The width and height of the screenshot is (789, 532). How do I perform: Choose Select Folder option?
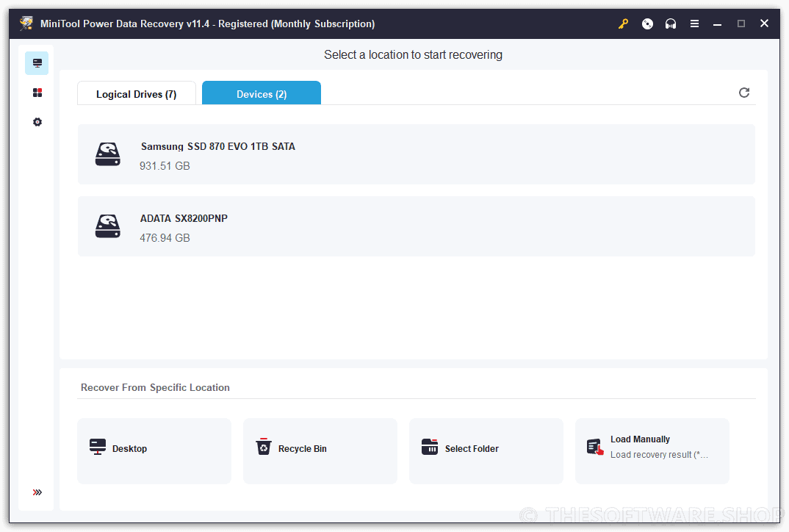pyautogui.click(x=486, y=451)
